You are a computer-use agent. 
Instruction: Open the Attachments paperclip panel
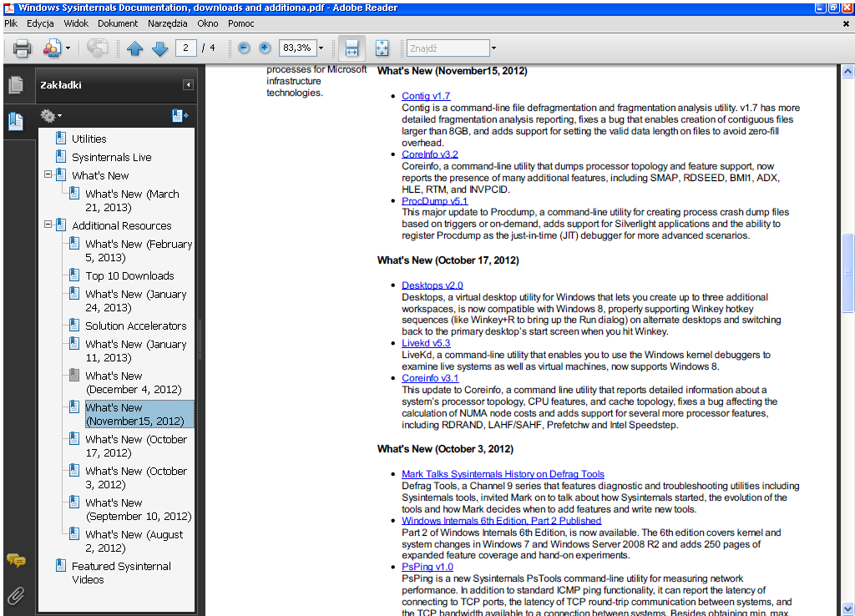point(16,596)
